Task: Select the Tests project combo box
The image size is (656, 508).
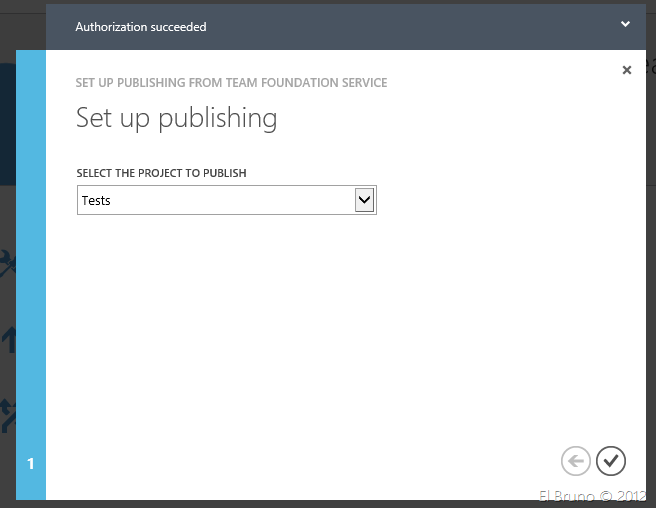Action: click(216, 200)
